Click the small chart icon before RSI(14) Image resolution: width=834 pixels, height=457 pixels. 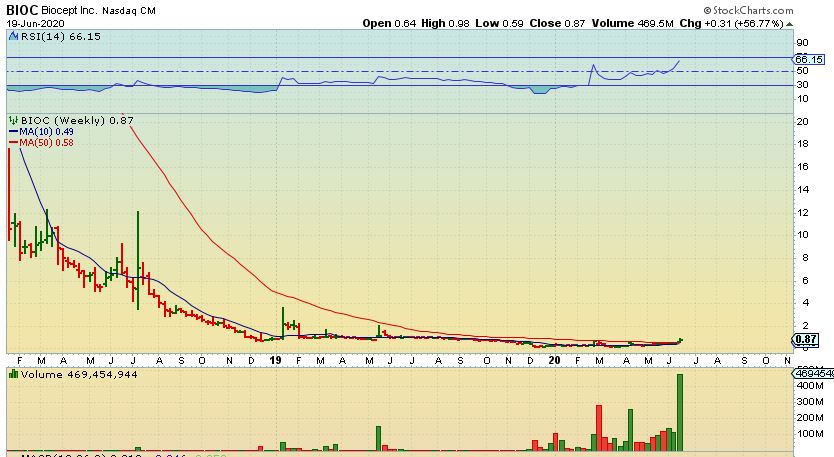[13, 36]
